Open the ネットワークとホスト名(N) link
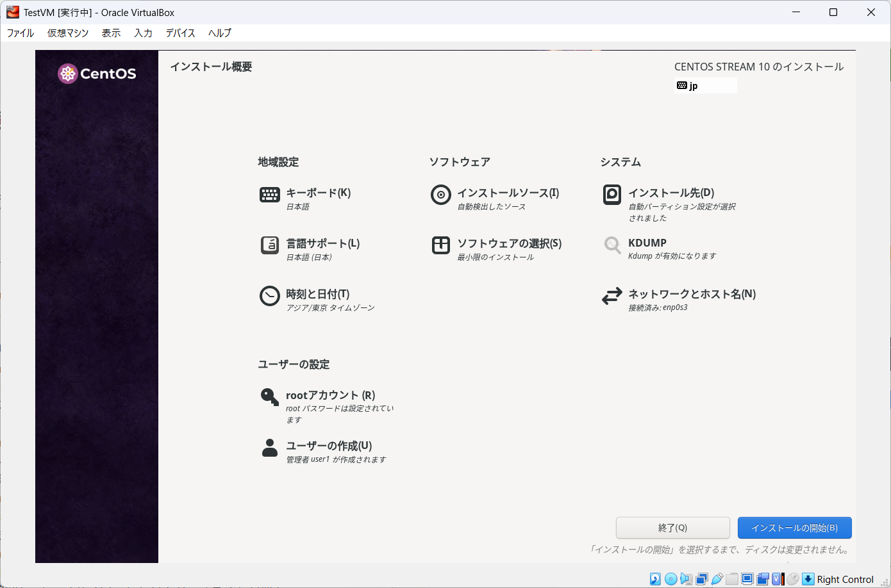Image resolution: width=891 pixels, height=588 pixels. tap(692, 294)
